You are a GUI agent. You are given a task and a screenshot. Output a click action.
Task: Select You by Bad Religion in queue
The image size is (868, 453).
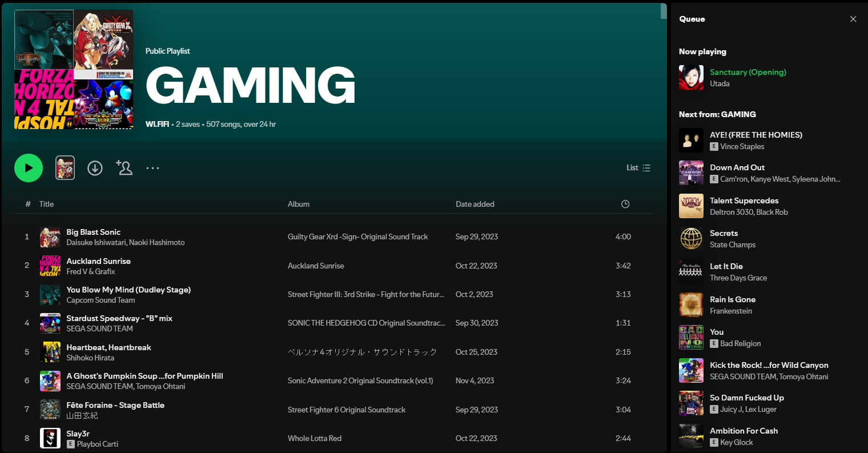pyautogui.click(x=717, y=332)
